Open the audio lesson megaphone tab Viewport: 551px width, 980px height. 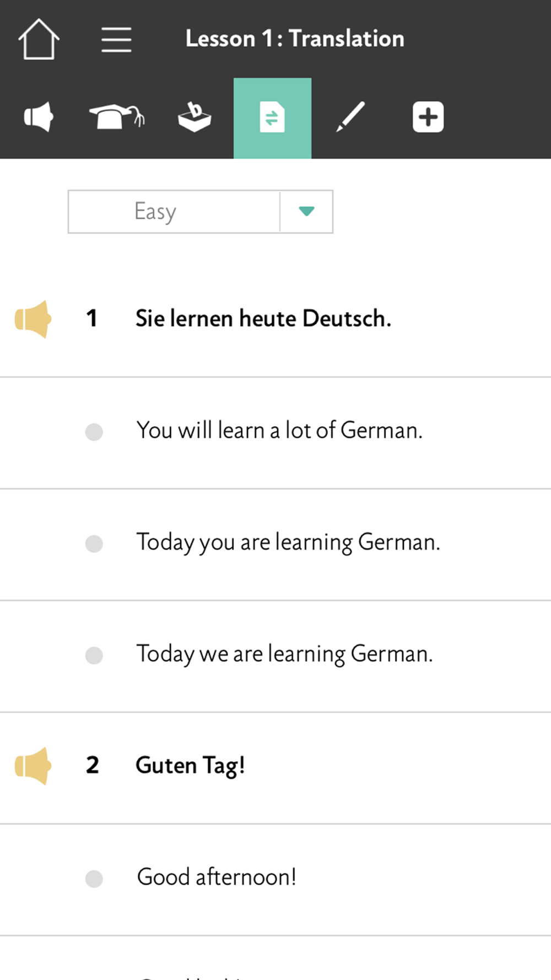click(39, 117)
